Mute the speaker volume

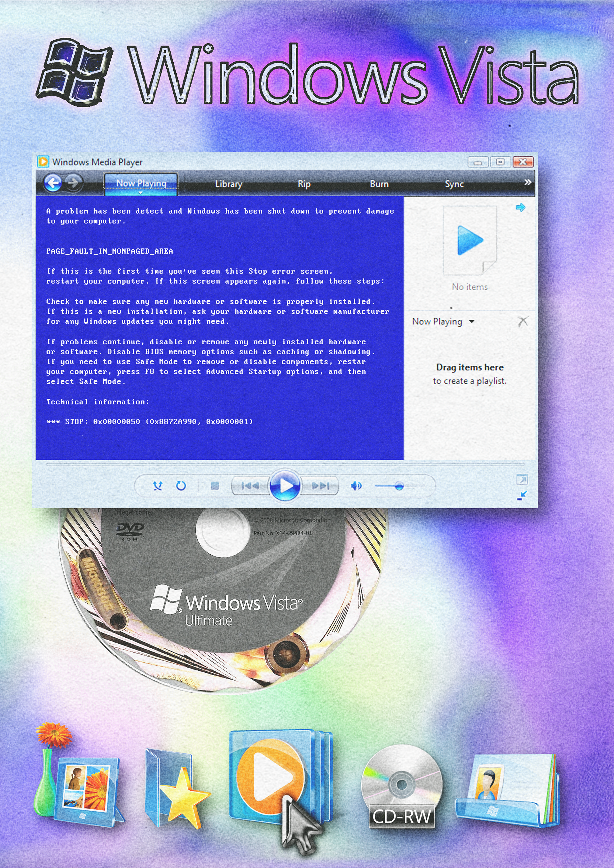coord(356,485)
